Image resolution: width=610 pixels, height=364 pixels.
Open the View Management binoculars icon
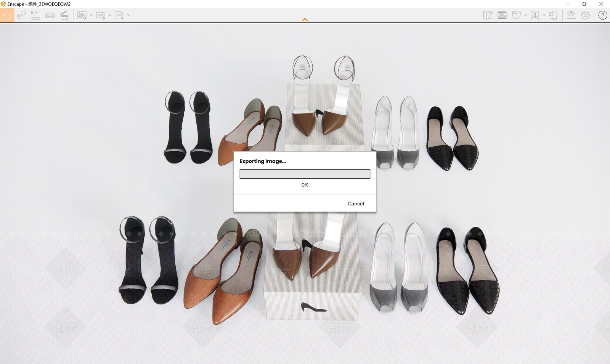click(50, 16)
